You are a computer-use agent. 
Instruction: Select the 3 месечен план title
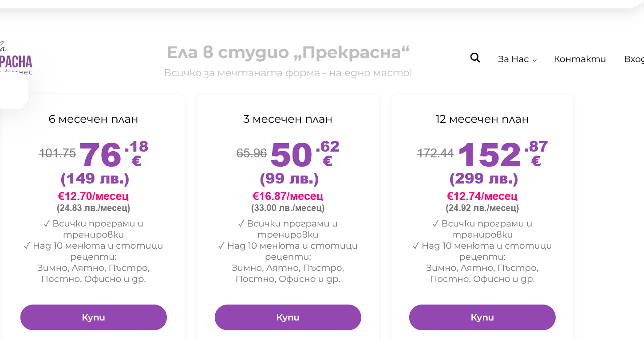pyautogui.click(x=288, y=119)
